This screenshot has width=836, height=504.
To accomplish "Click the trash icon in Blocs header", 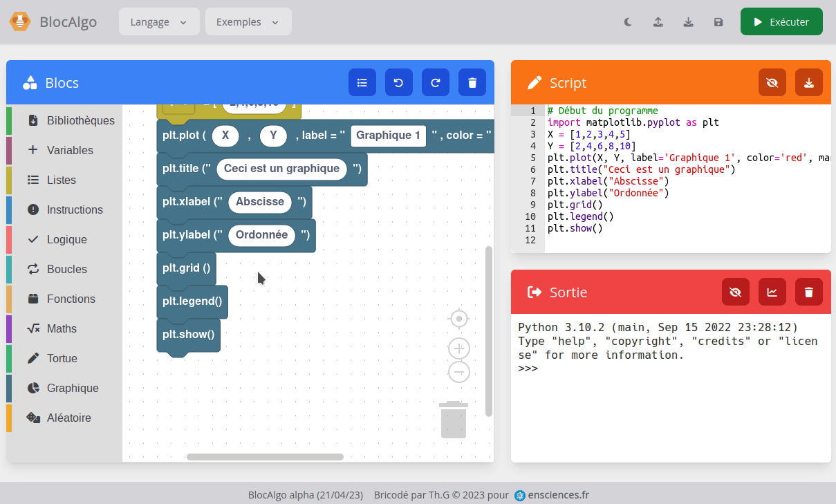I will pyautogui.click(x=472, y=83).
